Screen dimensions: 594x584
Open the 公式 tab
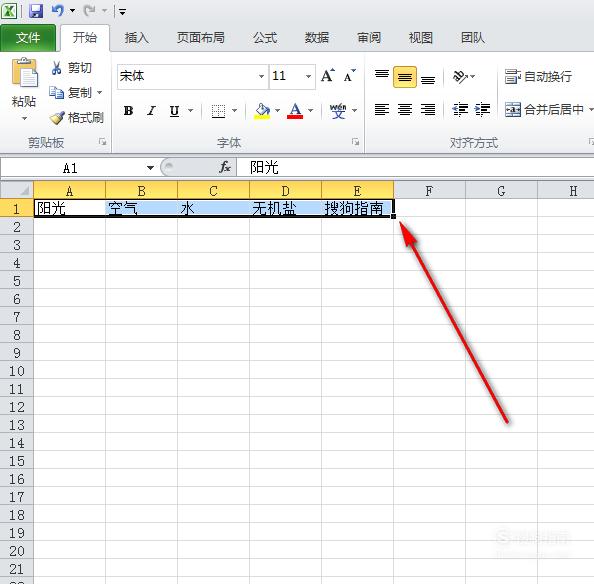[265, 37]
